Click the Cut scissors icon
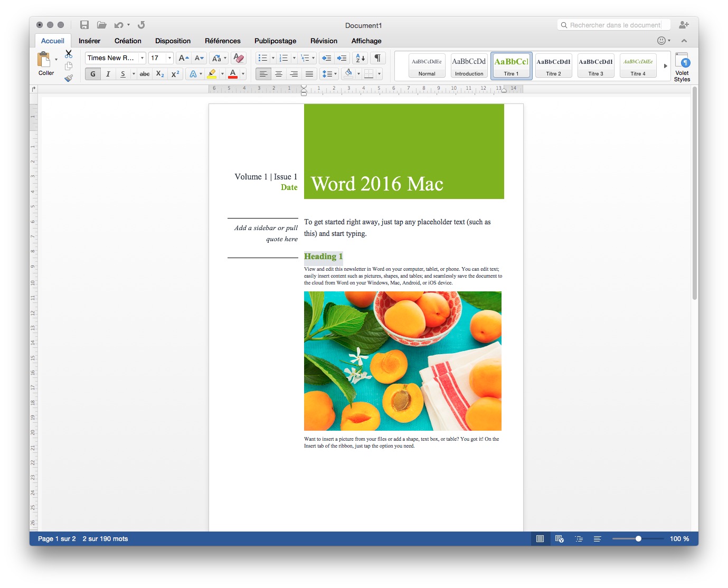 pos(69,54)
